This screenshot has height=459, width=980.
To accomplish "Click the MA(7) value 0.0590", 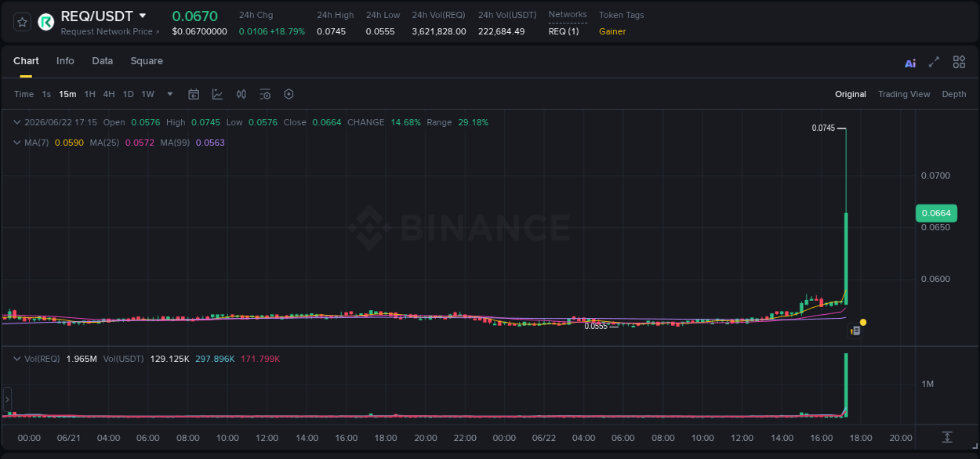I will click(69, 143).
